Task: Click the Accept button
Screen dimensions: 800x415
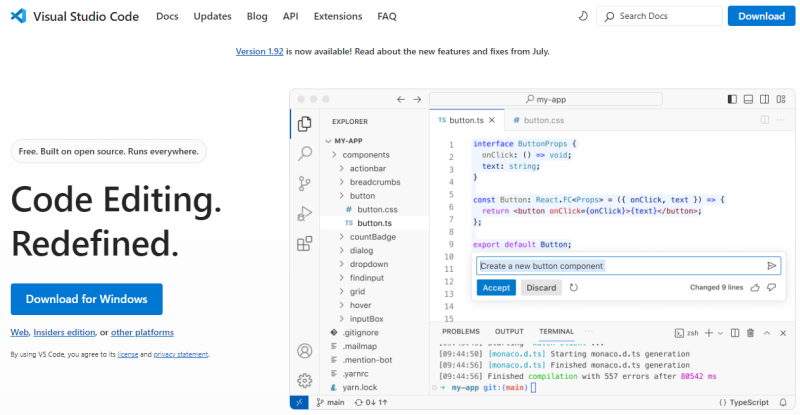Action: 496,288
